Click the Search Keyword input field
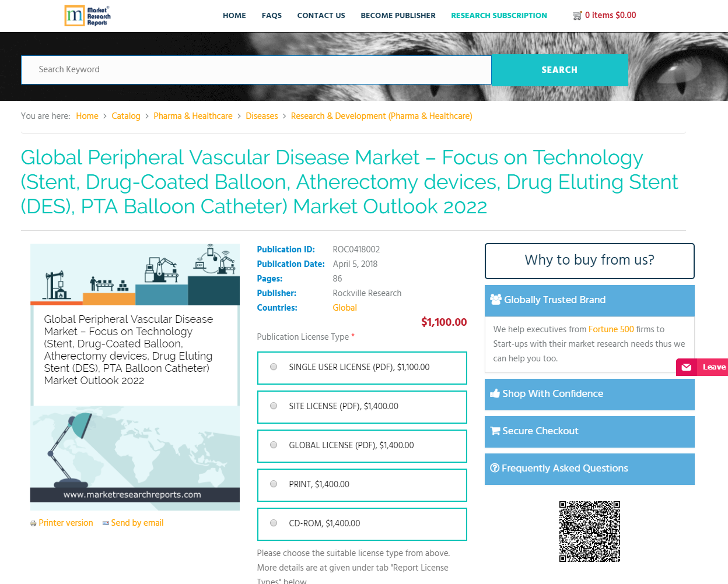Image resolution: width=728 pixels, height=584 pixels. pyautogui.click(x=256, y=70)
